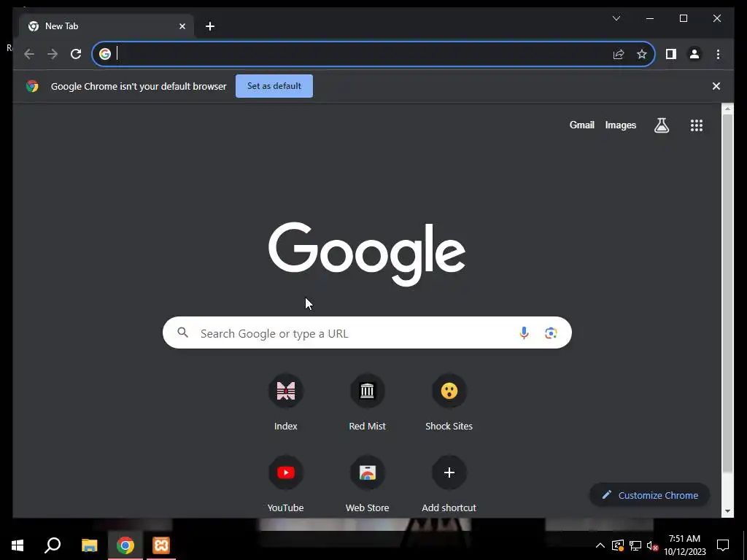Open Search Labs flask icon
Viewport: 747px width, 560px height.
pos(661,125)
